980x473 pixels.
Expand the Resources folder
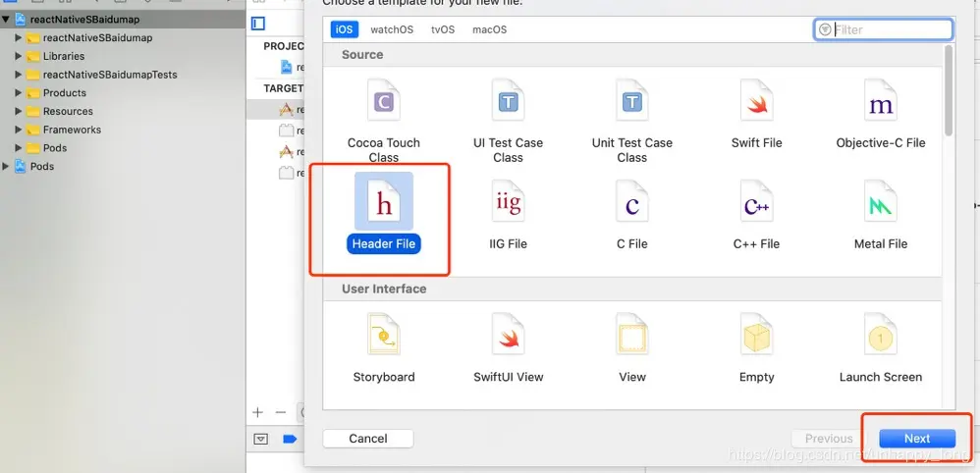point(18,111)
